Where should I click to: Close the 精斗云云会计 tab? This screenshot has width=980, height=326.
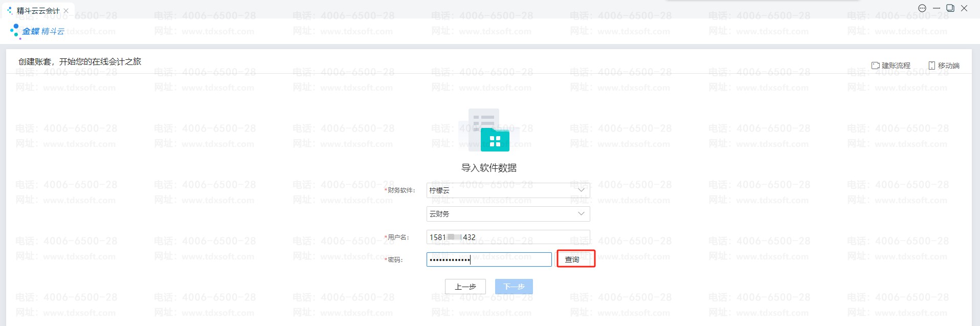point(66,11)
